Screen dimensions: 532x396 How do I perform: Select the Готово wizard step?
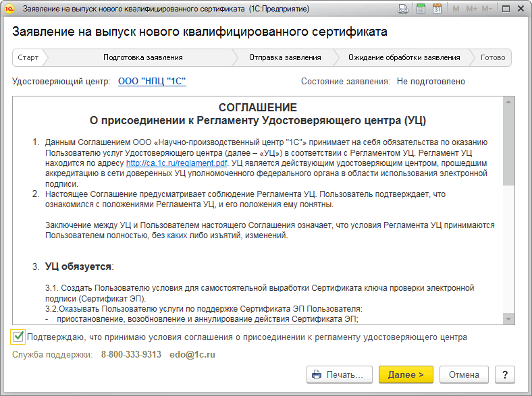coord(493,57)
